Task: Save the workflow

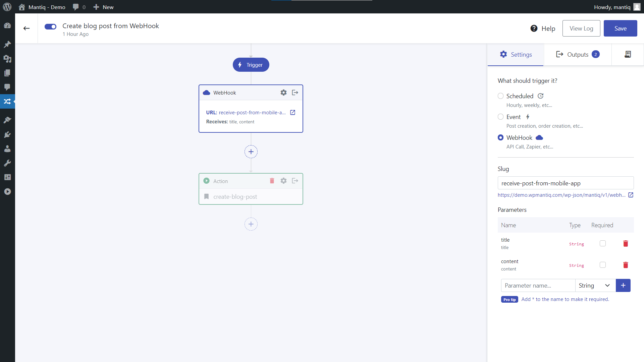Action: click(620, 28)
